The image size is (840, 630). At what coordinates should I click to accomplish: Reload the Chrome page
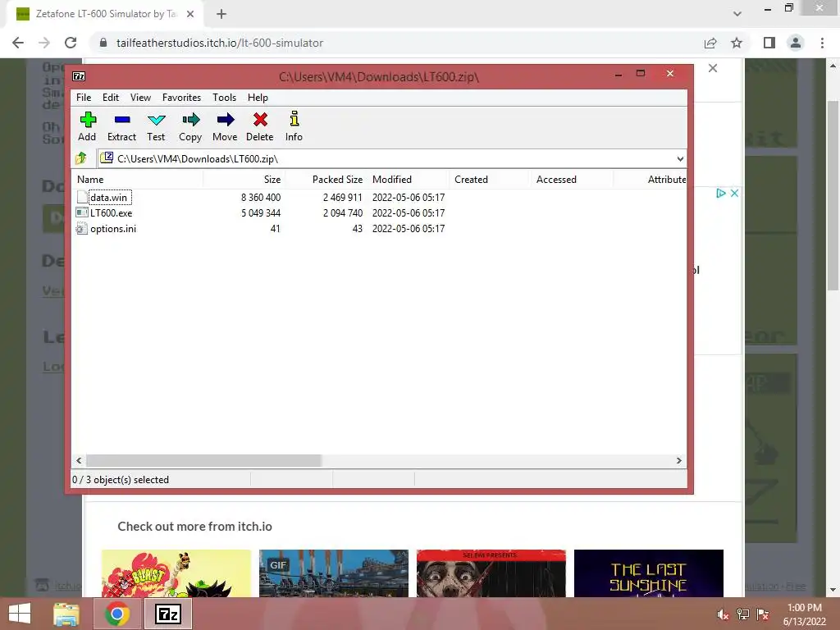click(x=71, y=43)
